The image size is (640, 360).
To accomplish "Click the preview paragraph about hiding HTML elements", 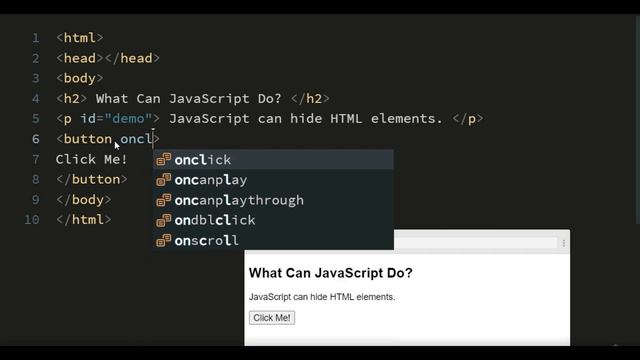I will (x=322, y=297).
